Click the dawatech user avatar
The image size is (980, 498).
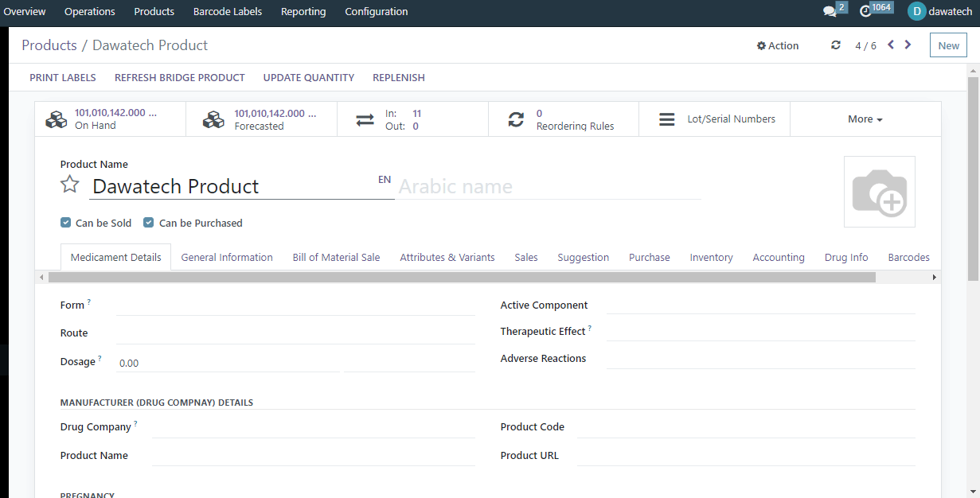tap(917, 11)
